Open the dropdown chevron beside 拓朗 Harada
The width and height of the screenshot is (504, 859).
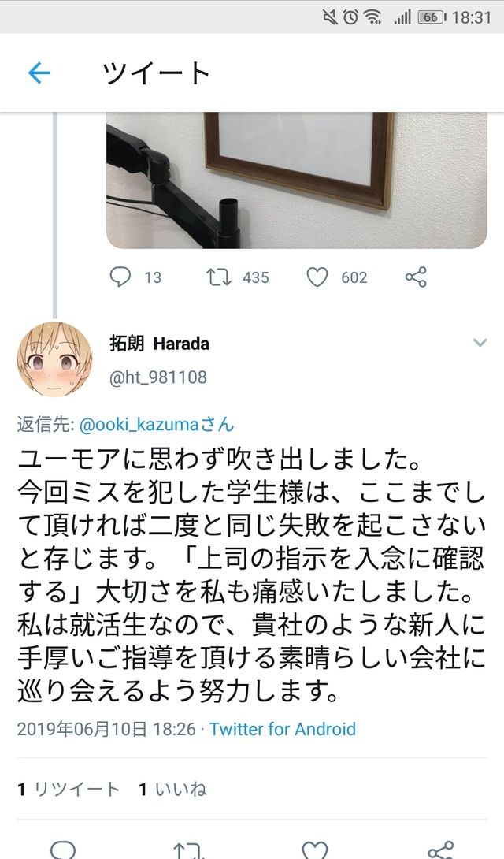(480, 343)
